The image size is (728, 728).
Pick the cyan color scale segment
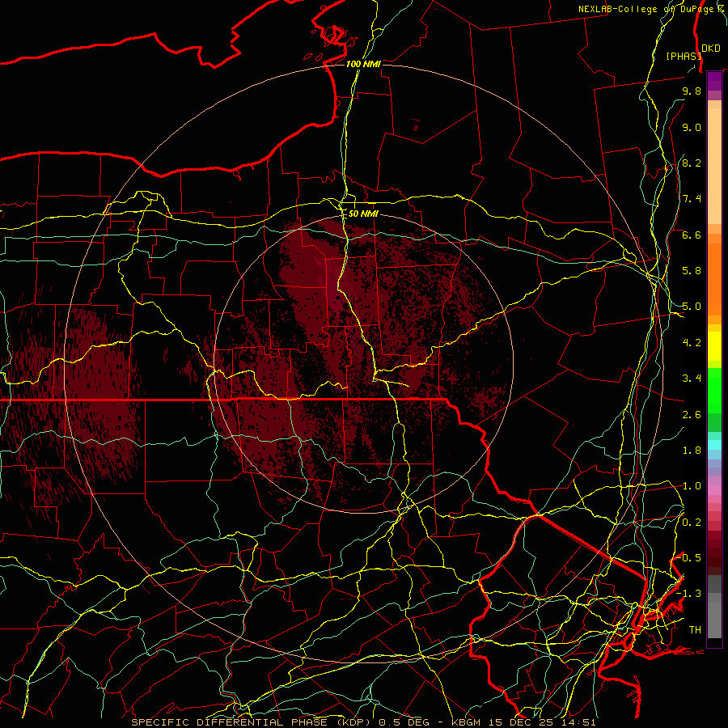tap(714, 445)
